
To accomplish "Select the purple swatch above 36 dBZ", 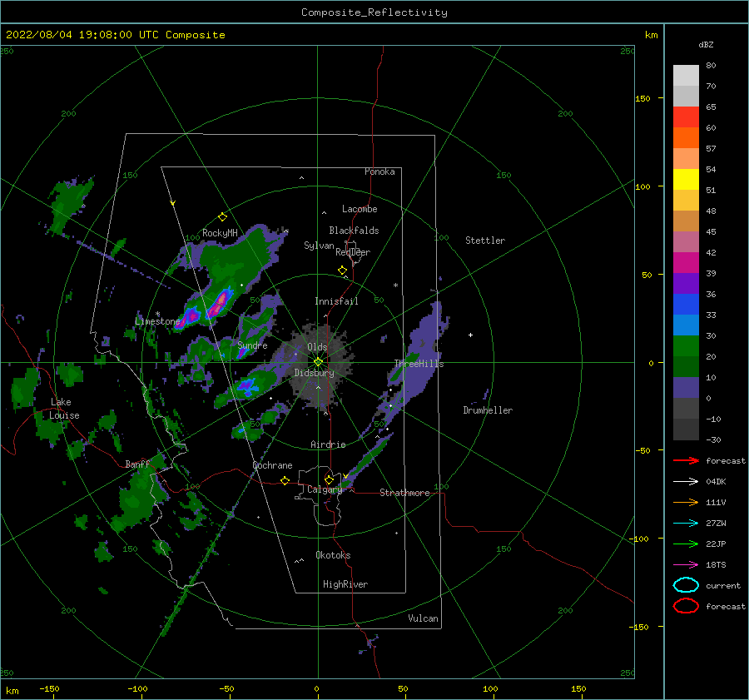I will (686, 283).
